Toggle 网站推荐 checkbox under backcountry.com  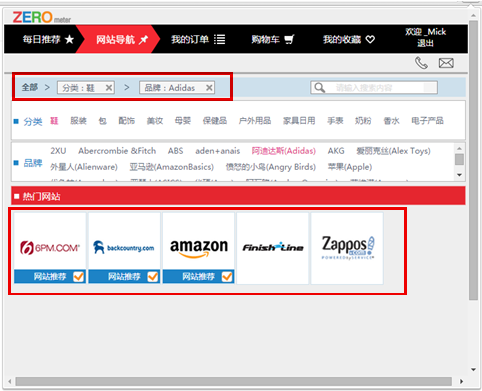pyautogui.click(x=153, y=276)
